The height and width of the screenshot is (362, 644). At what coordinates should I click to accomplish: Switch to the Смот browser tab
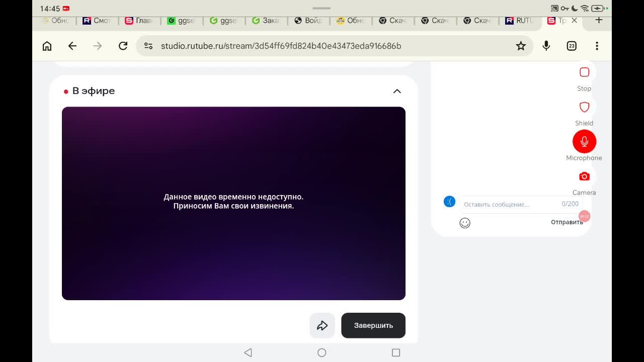click(97, 21)
